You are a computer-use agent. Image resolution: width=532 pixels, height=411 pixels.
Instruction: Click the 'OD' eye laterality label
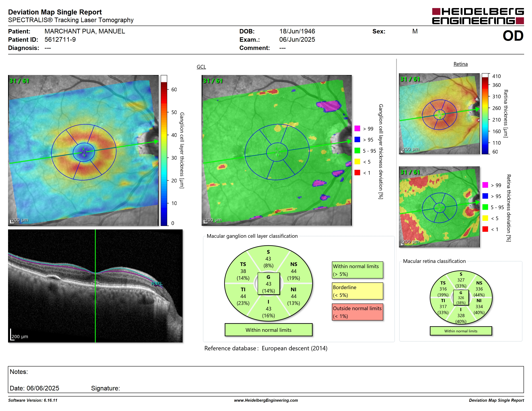tap(513, 36)
